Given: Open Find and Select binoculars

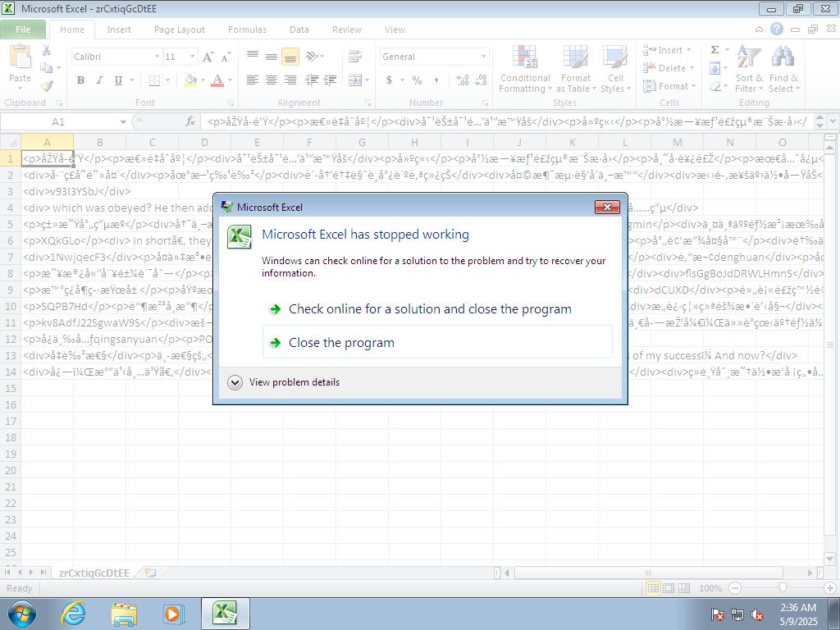Looking at the screenshot, I should pyautogui.click(x=783, y=69).
